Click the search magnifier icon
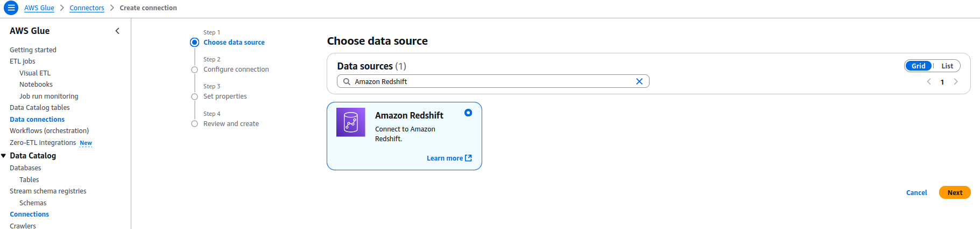Viewport: 980px width, 229px height. click(347, 82)
